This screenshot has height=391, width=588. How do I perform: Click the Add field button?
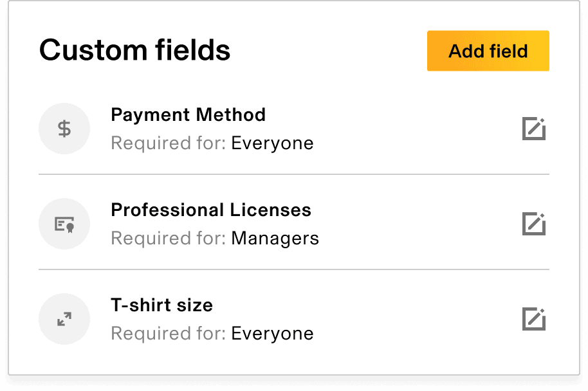tap(488, 51)
